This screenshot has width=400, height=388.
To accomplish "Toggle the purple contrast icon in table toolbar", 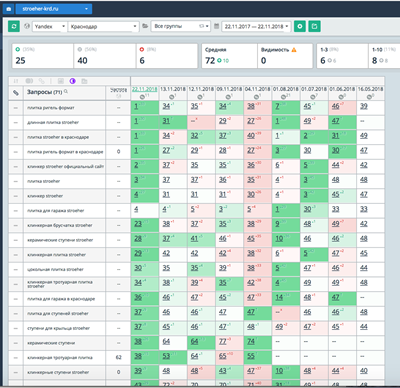I will pos(73,81).
